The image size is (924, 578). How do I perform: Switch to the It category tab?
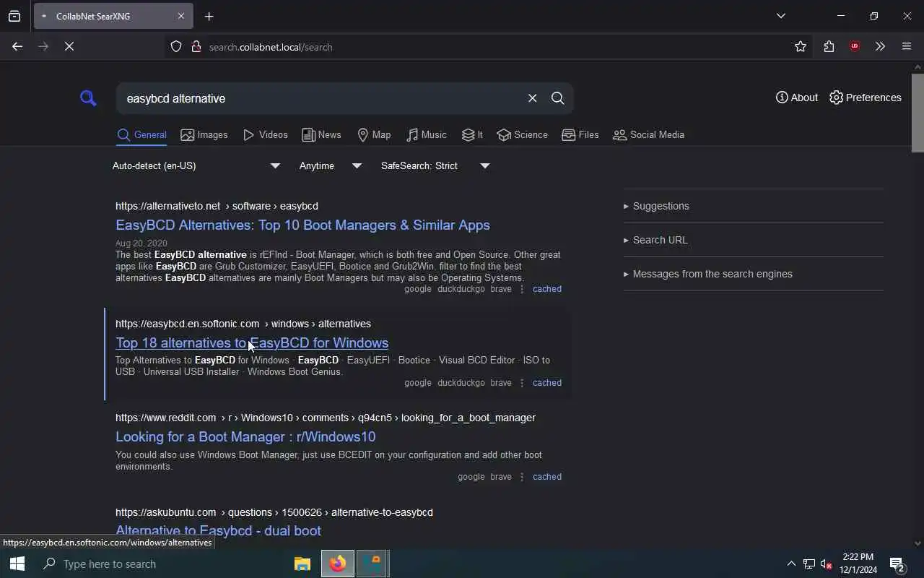tap(472, 135)
